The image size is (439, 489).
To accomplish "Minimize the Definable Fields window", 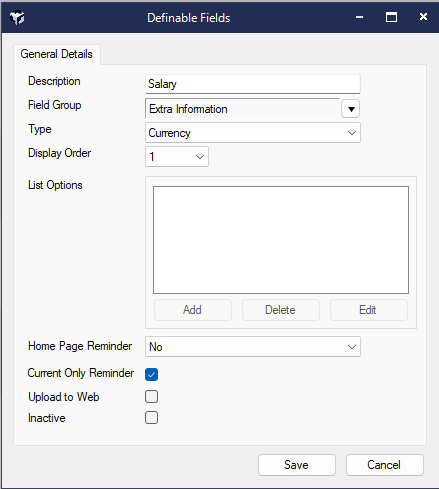I will (x=359, y=17).
